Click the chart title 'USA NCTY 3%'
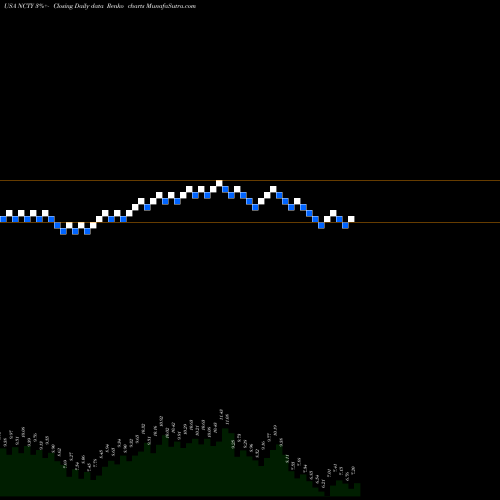500x500 pixels. (x=25, y=6)
